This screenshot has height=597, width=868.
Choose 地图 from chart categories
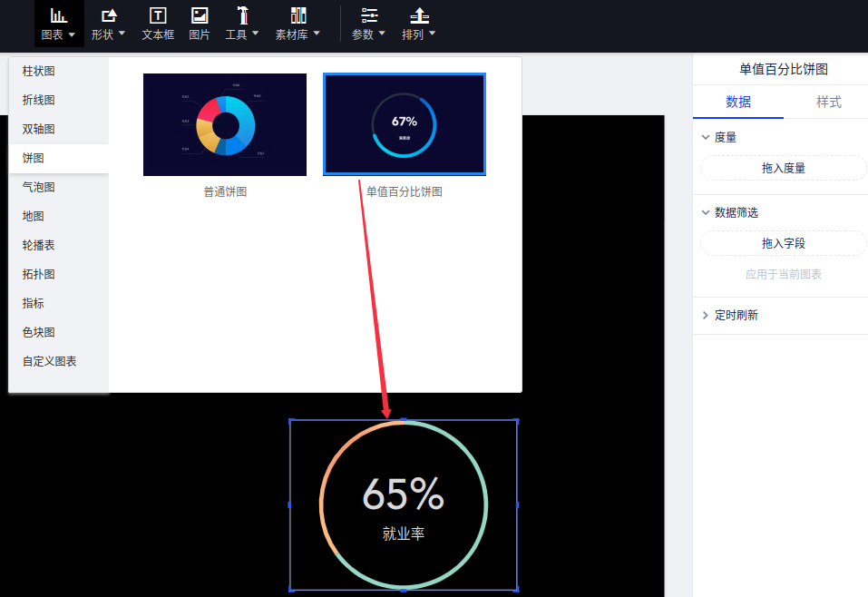tap(34, 216)
